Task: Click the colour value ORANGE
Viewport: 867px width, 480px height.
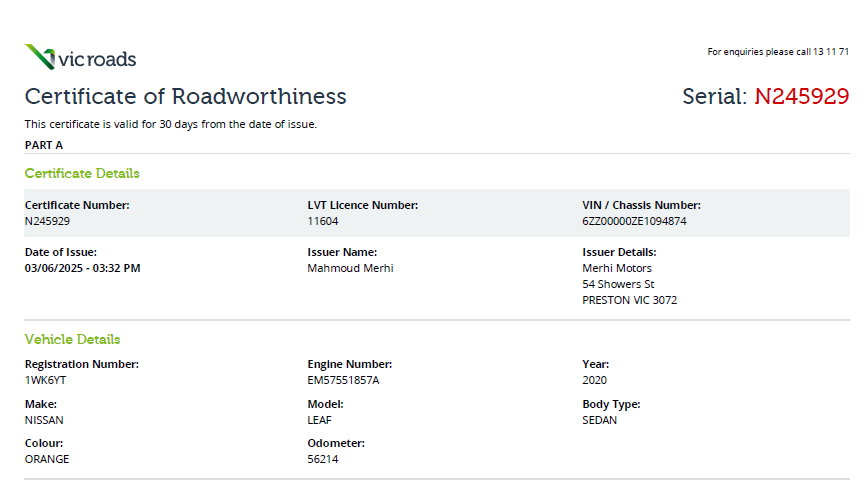Action: 47,459
